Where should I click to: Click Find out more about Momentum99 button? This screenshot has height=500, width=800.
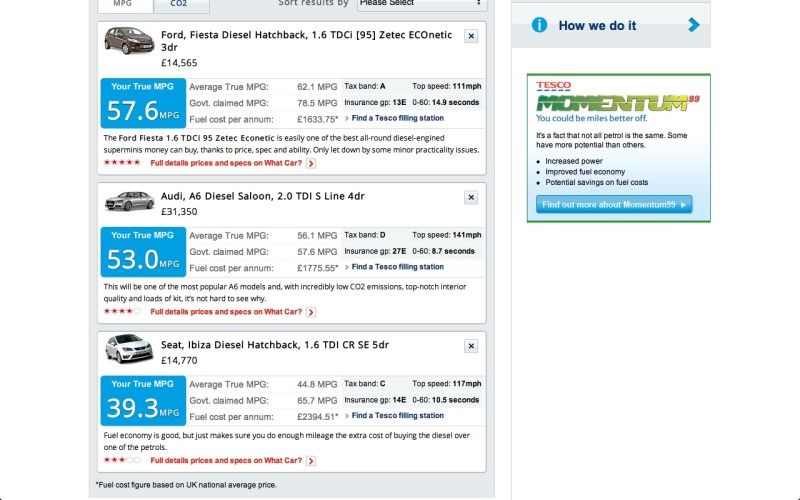614,205
